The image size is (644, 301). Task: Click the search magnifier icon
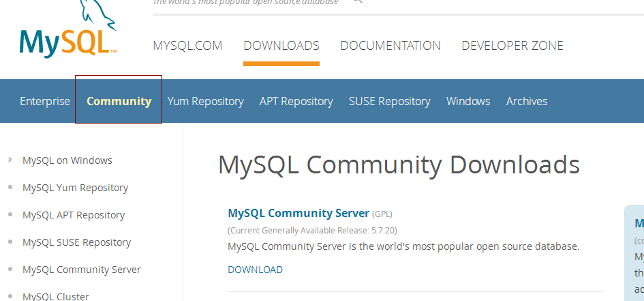[x=357, y=1]
